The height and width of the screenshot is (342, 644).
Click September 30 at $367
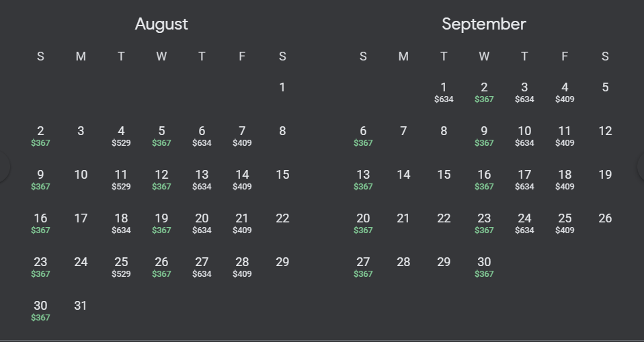484,266
